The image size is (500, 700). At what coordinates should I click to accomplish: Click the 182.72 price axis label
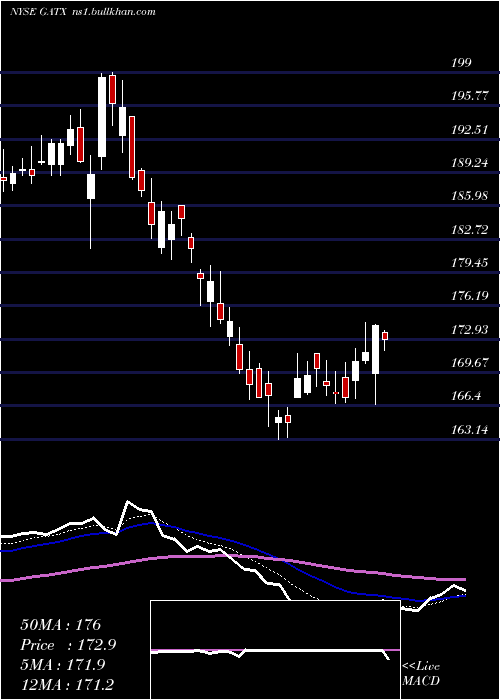point(470,229)
